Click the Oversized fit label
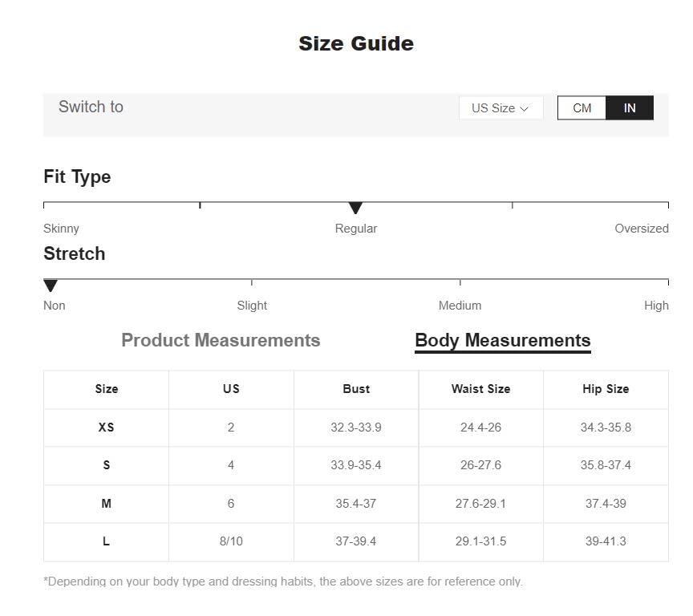This screenshot has height=616, width=693. point(642,229)
